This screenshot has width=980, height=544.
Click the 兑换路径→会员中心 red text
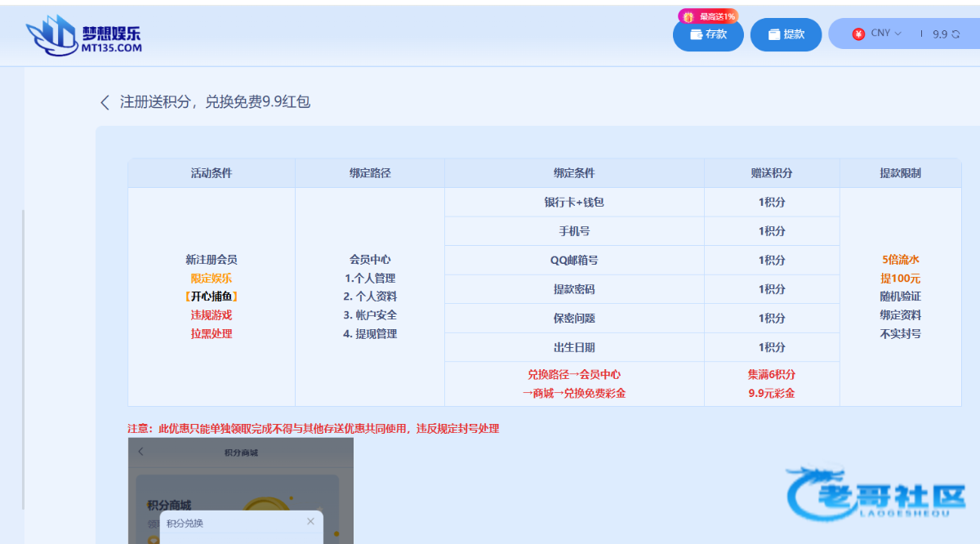tap(574, 375)
